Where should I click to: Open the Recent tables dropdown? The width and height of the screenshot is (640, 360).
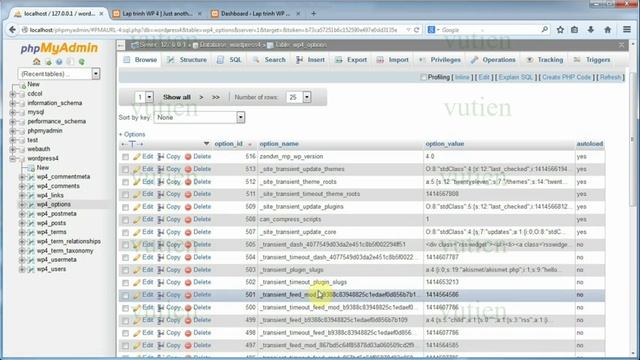[x=59, y=74]
